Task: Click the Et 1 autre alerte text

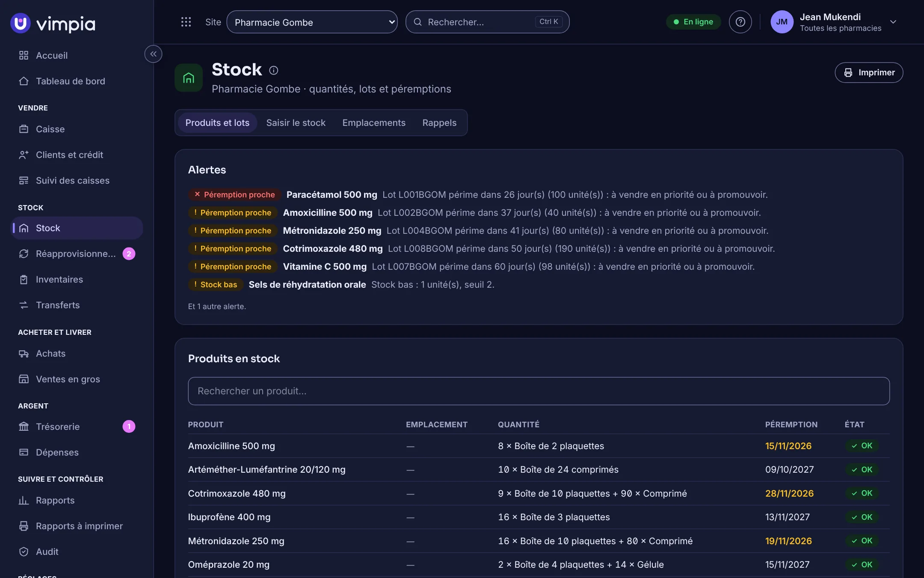Action: [217, 307]
